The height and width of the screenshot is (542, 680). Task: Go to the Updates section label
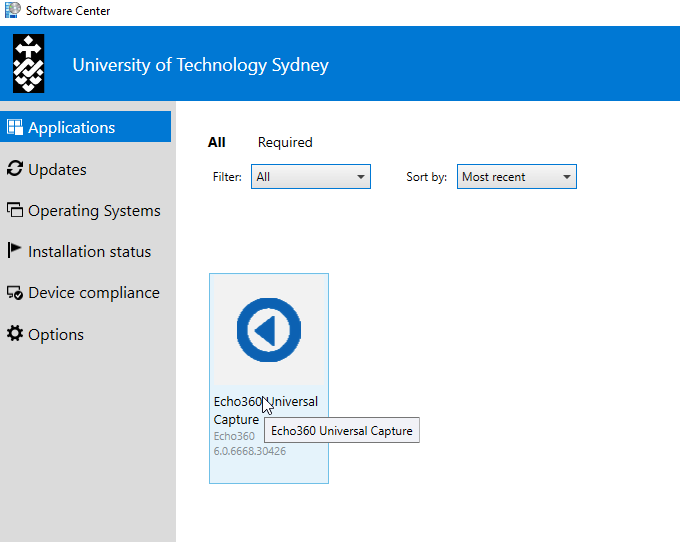[57, 170]
